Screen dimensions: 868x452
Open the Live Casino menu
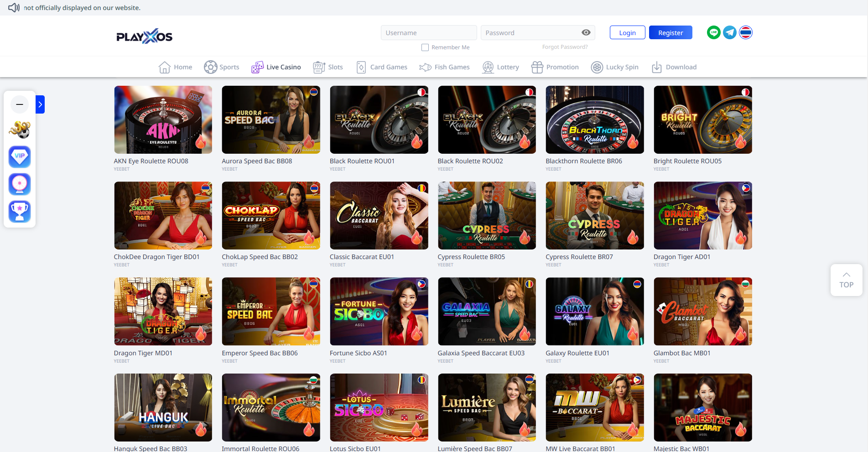[276, 67]
